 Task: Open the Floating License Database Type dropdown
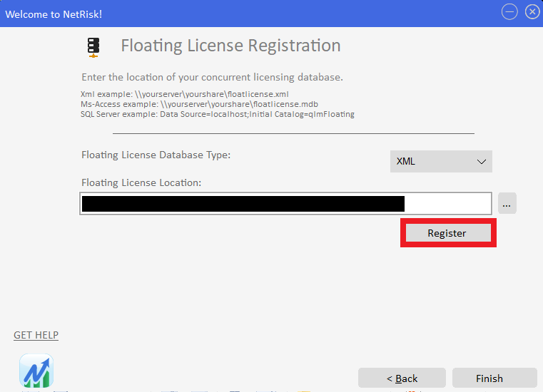pos(441,161)
